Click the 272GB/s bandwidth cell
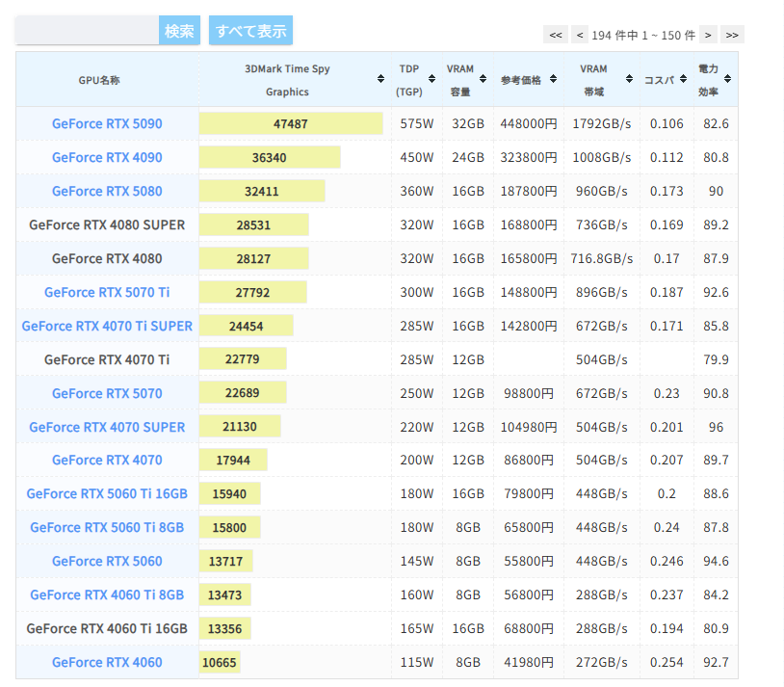This screenshot has height=687, width=784. coord(602,662)
